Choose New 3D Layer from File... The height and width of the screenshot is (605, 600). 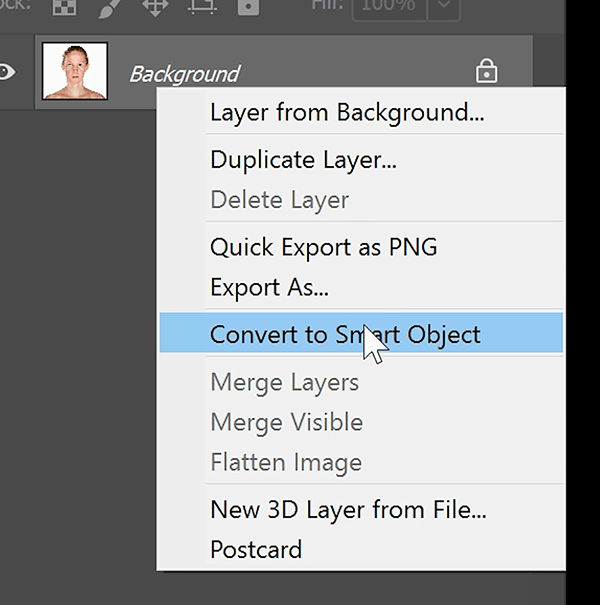347,509
